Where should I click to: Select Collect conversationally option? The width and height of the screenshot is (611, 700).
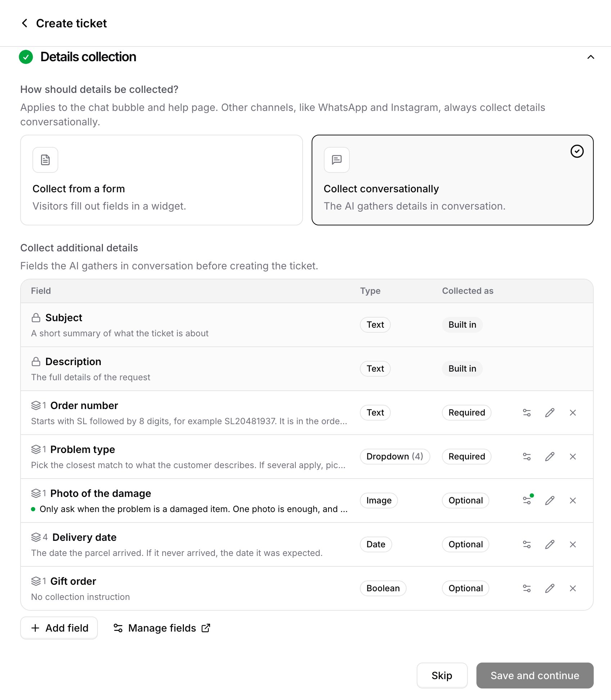452,180
